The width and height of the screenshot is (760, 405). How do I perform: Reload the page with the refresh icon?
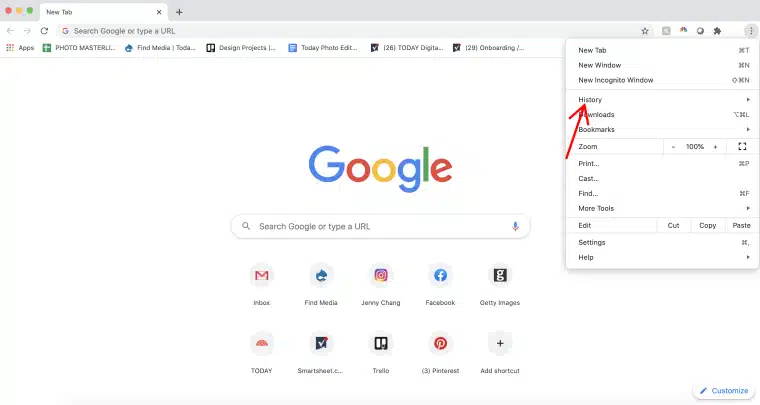click(44, 31)
